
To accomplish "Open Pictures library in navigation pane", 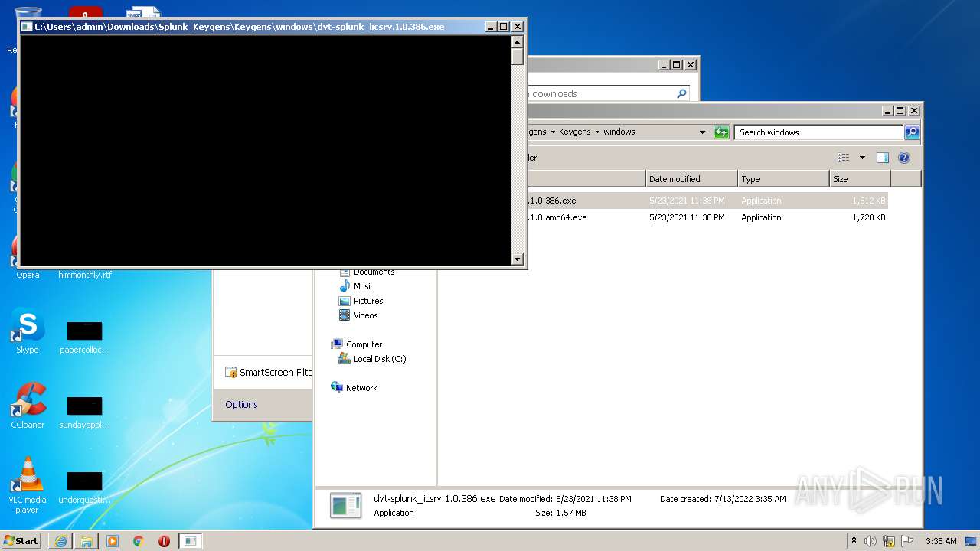I will 361,301.
